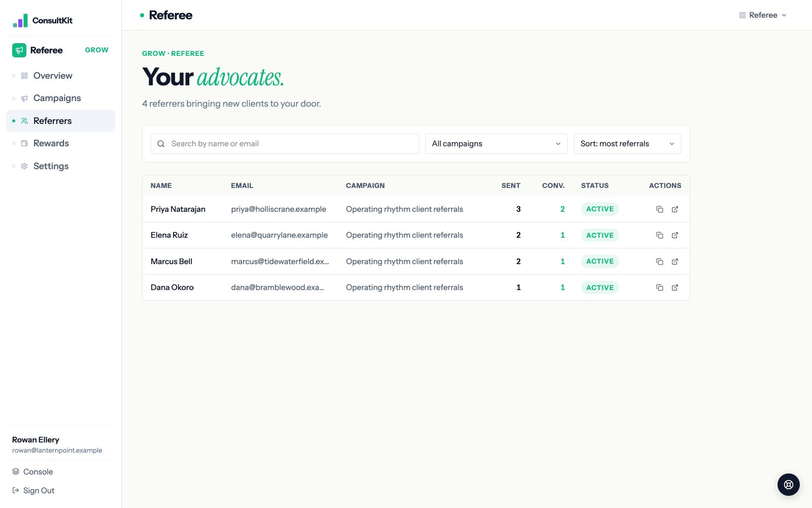
Task: Copy referral link for Priya Natarajan
Action: 660,209
